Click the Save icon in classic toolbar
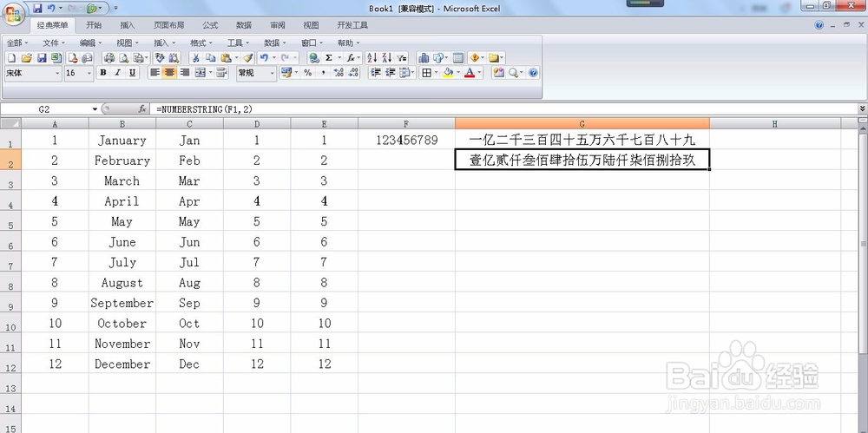The image size is (868, 433). 42,57
